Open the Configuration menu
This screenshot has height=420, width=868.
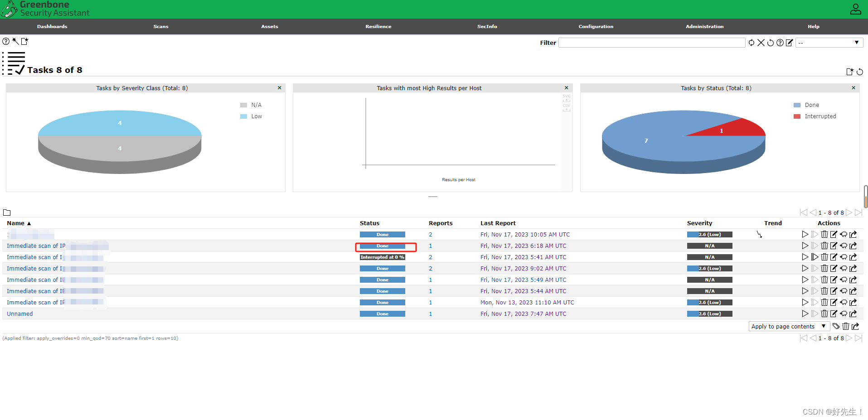tap(596, 26)
